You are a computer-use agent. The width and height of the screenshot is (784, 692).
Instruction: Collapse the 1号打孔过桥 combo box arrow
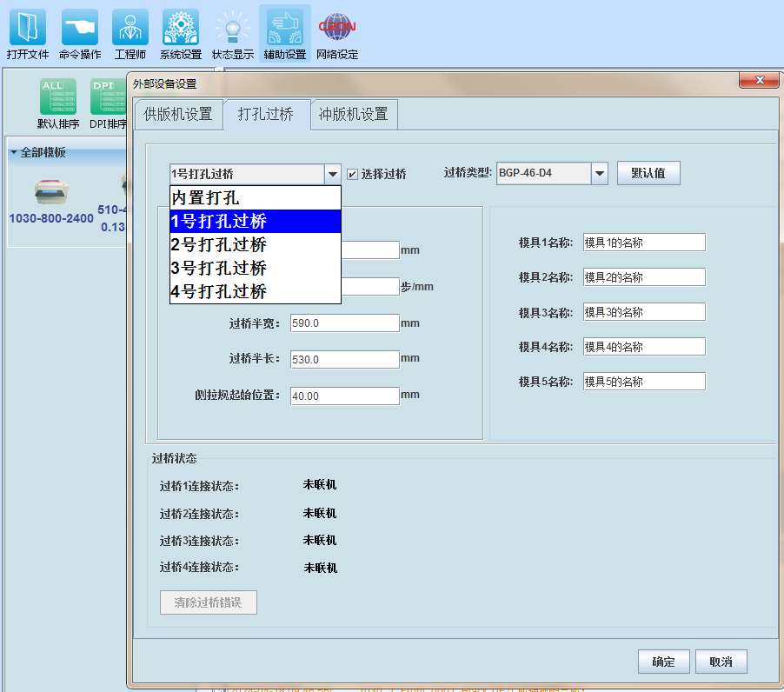coord(333,174)
